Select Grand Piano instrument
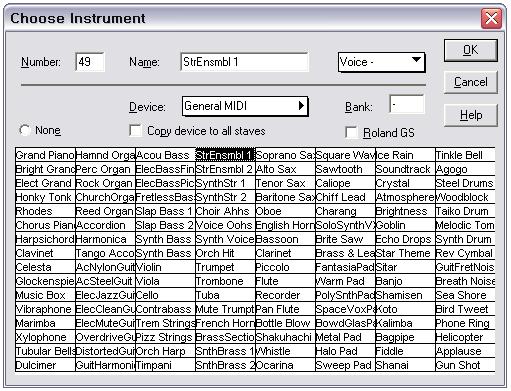The width and height of the screenshot is (511, 391). pos(46,155)
